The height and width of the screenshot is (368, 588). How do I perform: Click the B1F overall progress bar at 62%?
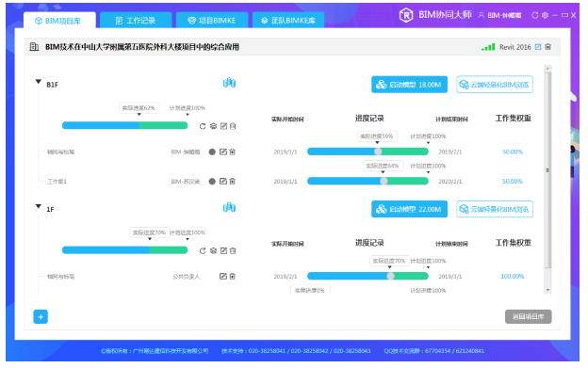point(125,125)
